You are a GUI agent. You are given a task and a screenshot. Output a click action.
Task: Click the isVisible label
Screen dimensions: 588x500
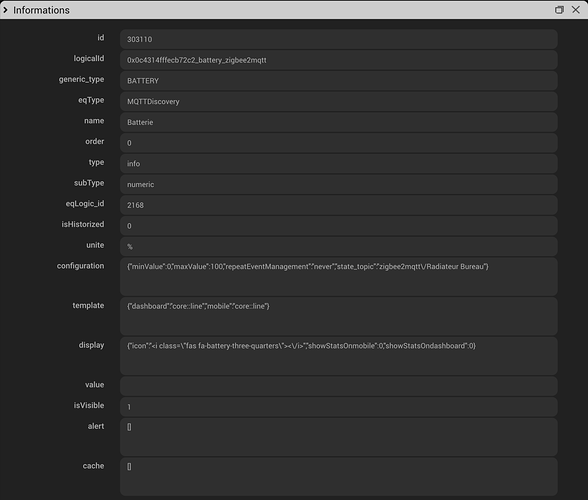click(x=89, y=405)
